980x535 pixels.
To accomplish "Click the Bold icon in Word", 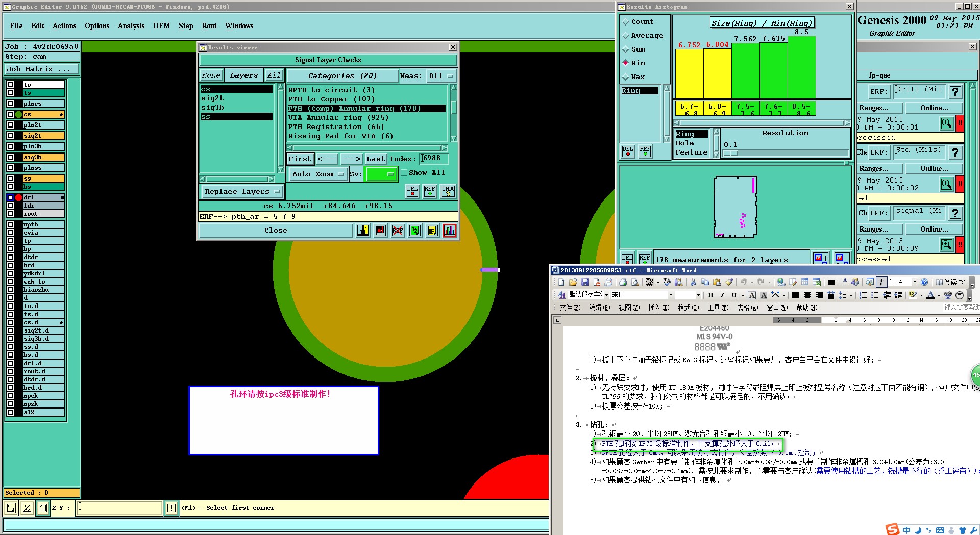I will pyautogui.click(x=710, y=295).
